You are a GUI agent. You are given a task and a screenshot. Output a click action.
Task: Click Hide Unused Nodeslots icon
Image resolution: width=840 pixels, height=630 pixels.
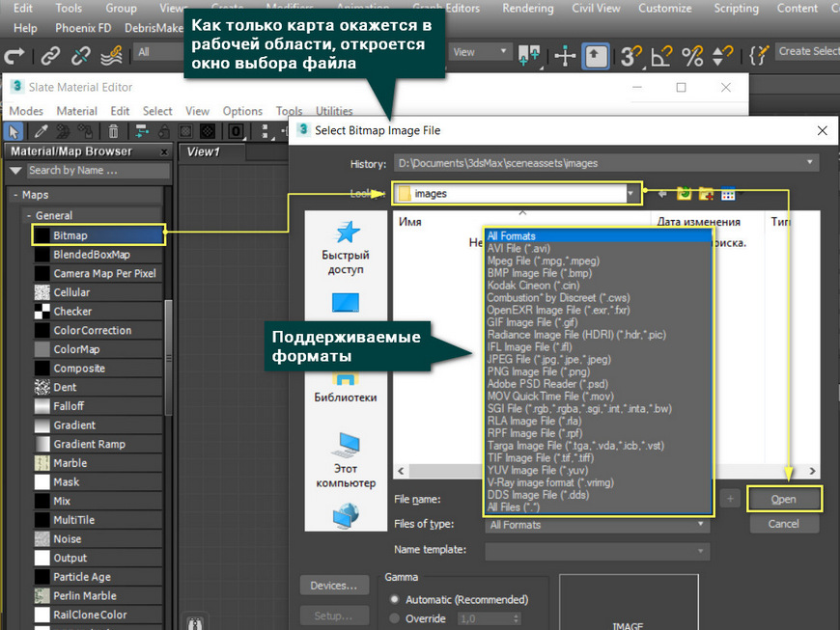[x=163, y=130]
